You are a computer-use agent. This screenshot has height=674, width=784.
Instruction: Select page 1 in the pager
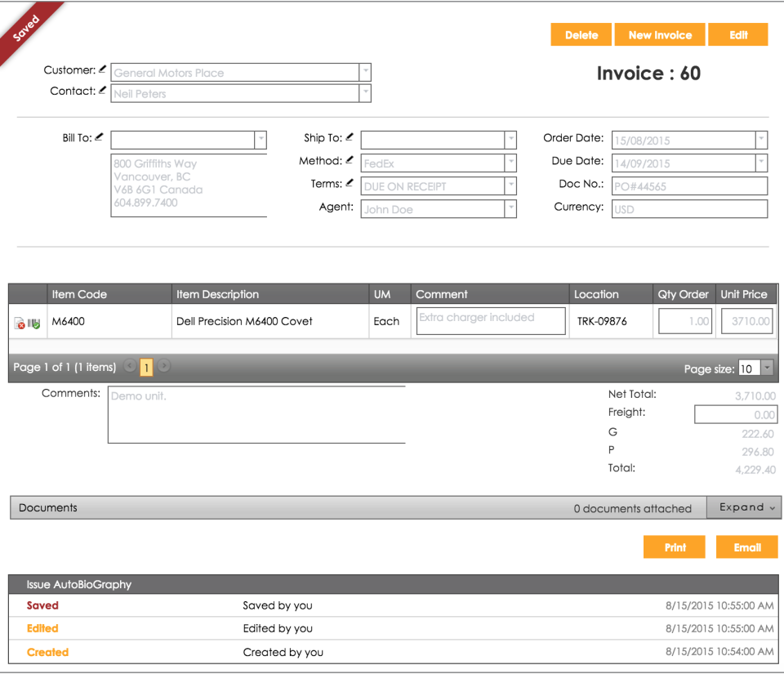(146, 368)
